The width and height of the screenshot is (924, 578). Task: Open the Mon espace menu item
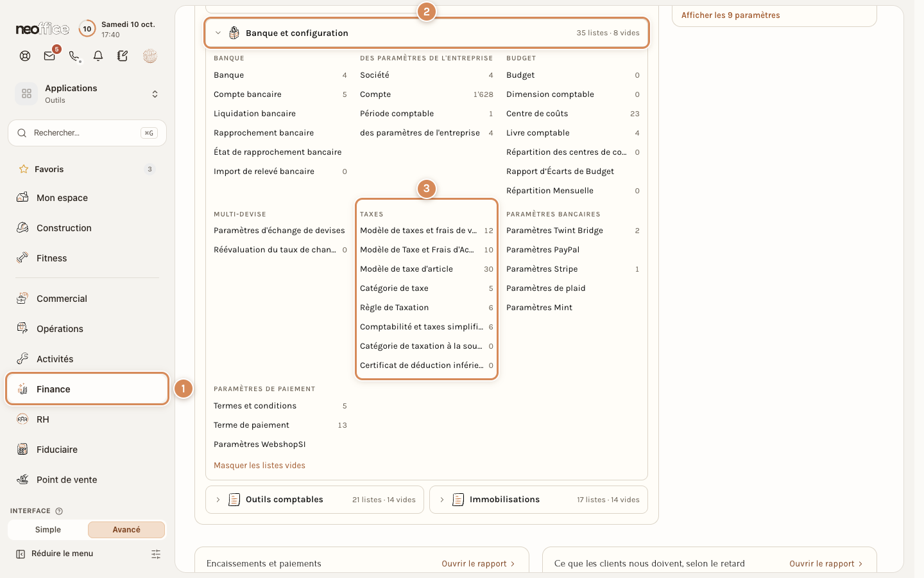[87, 198]
